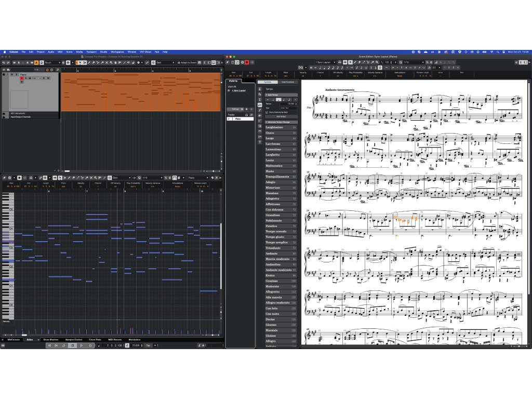Open the Grid snap type dropdown in project toolbar

pyautogui.click(x=165, y=62)
